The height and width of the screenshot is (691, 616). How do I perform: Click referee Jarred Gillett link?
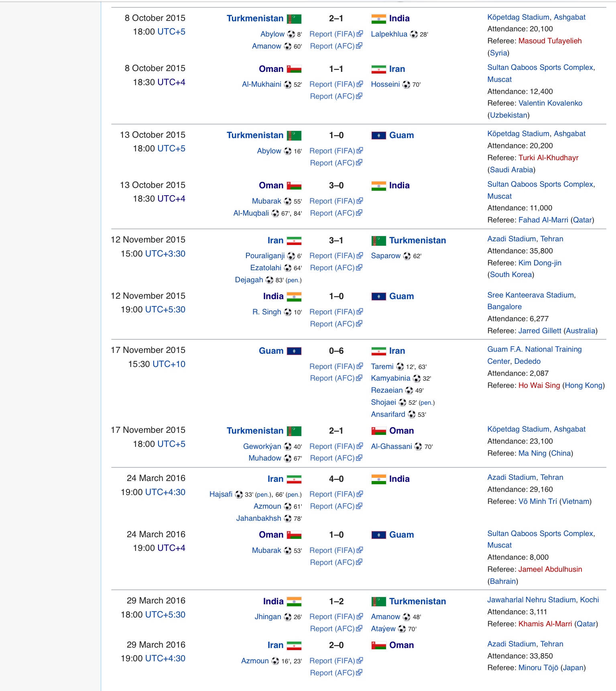[x=539, y=331]
